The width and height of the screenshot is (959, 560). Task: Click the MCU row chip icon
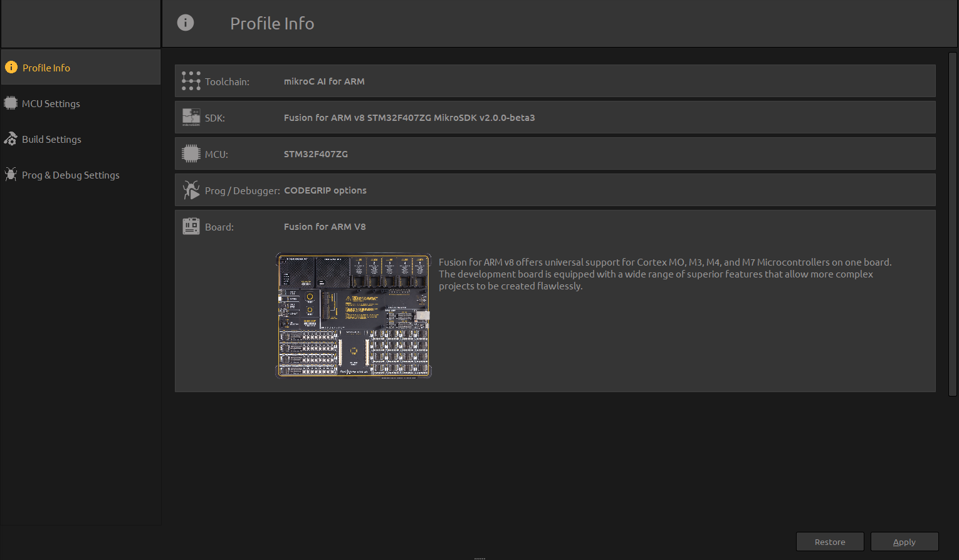coord(191,153)
